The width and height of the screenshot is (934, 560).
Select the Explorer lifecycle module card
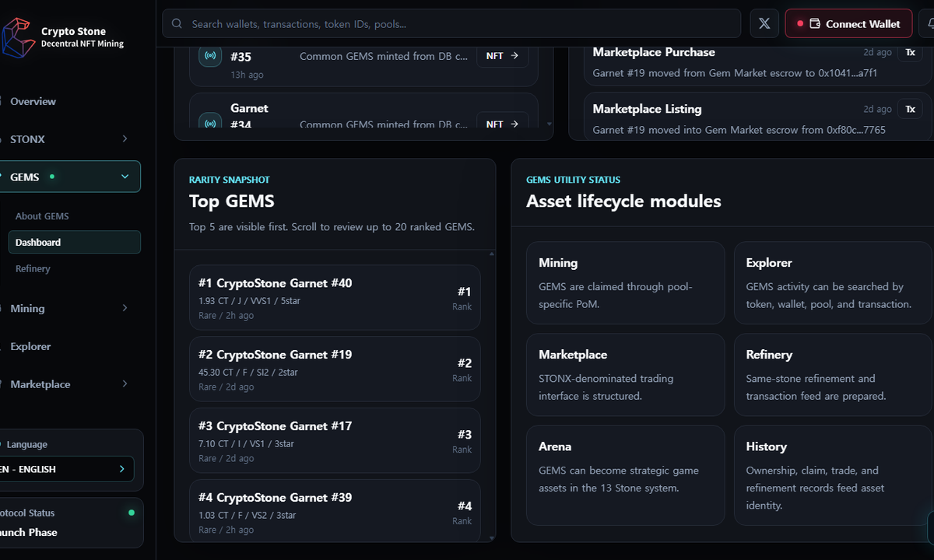click(x=833, y=283)
